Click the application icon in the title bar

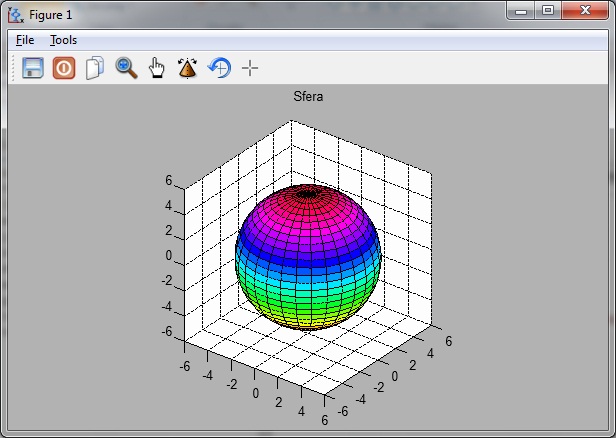[16, 14]
